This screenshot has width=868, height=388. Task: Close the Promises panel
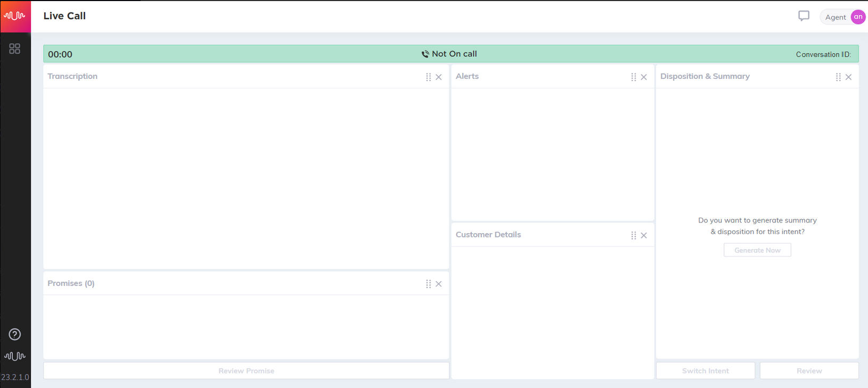click(439, 284)
